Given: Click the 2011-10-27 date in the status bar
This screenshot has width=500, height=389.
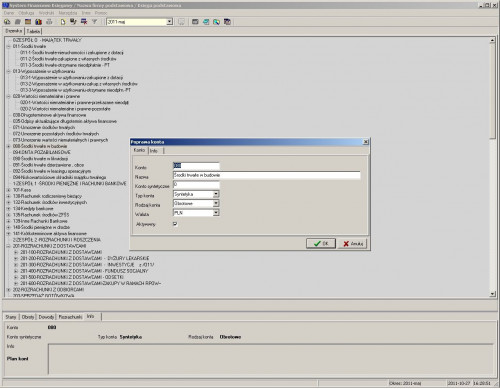Looking at the screenshot, I should [459, 383].
